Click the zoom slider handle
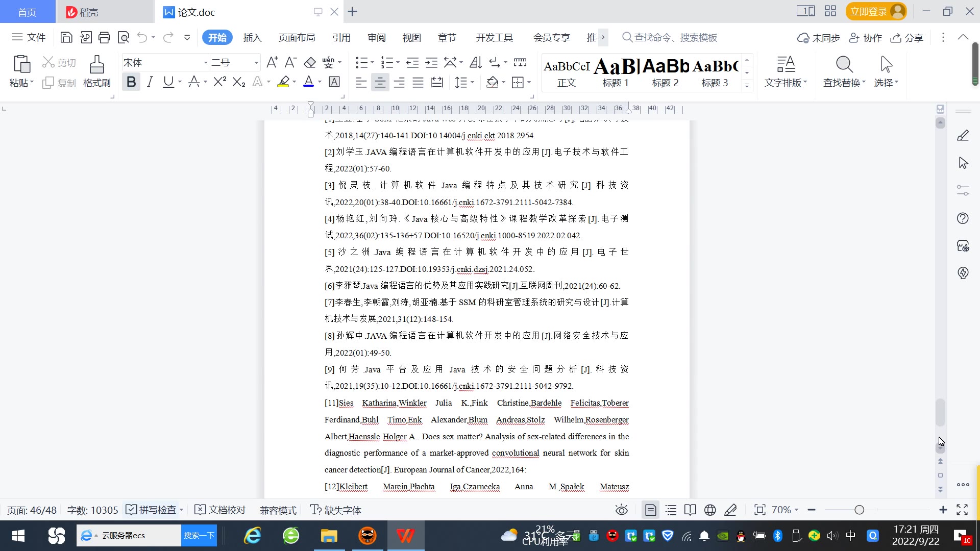This screenshot has width=980, height=551. pos(859,510)
